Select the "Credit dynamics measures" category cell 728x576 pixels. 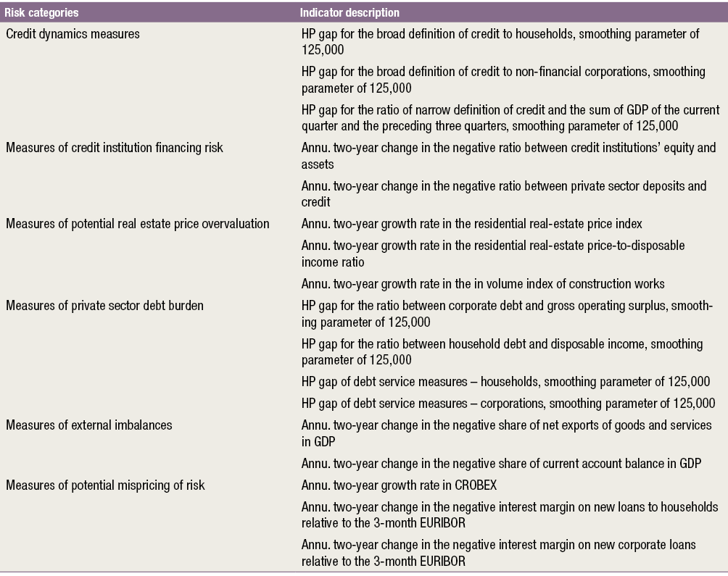(x=66, y=34)
